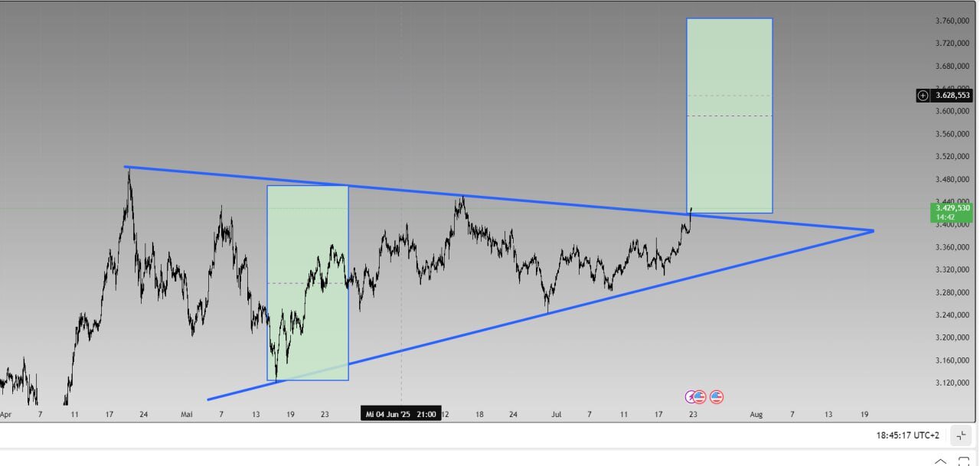Click the triangle apex where both trendlines meet

point(872,230)
